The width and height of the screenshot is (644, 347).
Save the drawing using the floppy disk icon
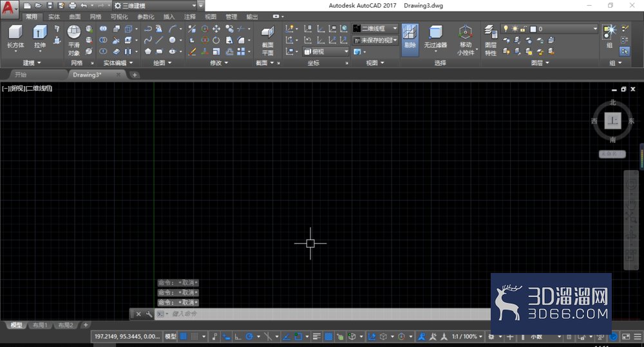[50, 6]
